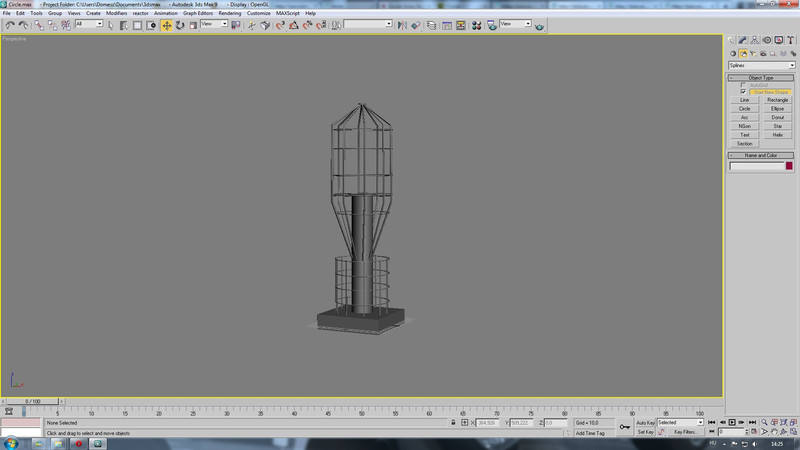Click the red object color swatch
The height and width of the screenshot is (450, 800).
point(789,166)
